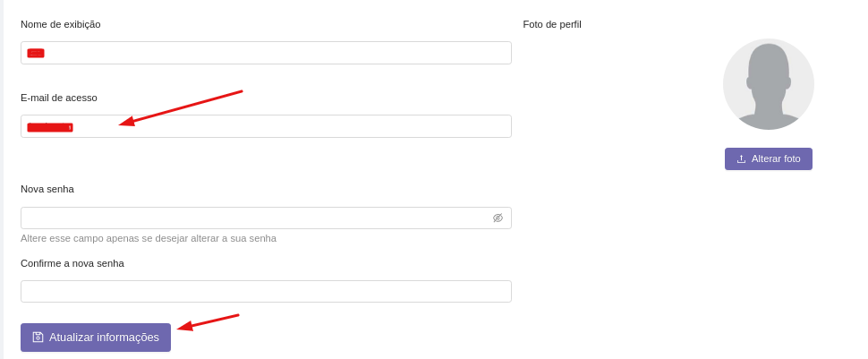Click the profile avatar placeholder image

tap(768, 84)
